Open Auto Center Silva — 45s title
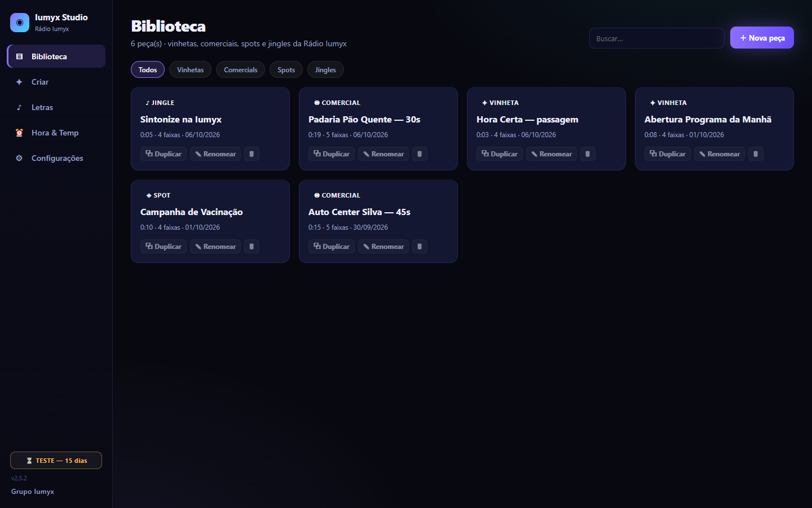The height and width of the screenshot is (508, 812). [359, 212]
